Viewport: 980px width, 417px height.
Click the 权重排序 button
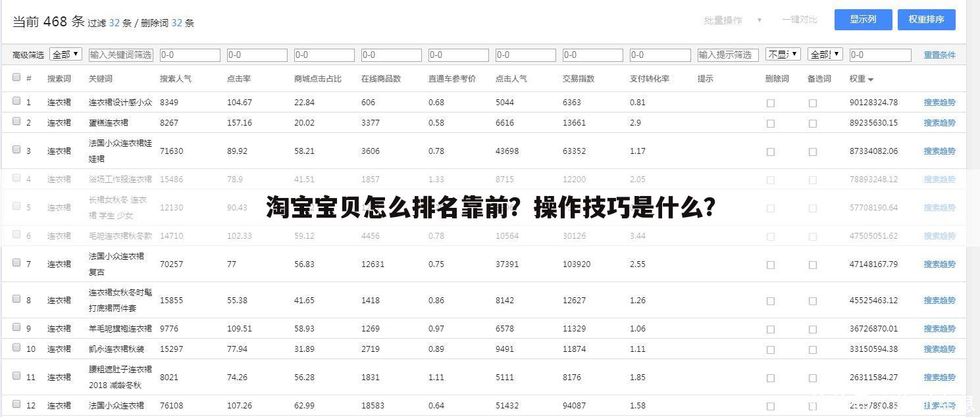click(x=927, y=20)
